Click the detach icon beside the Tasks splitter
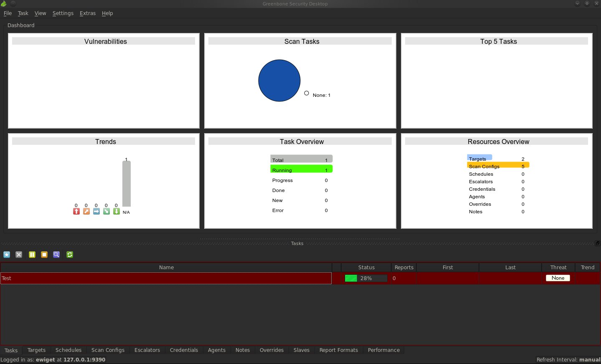 point(597,243)
